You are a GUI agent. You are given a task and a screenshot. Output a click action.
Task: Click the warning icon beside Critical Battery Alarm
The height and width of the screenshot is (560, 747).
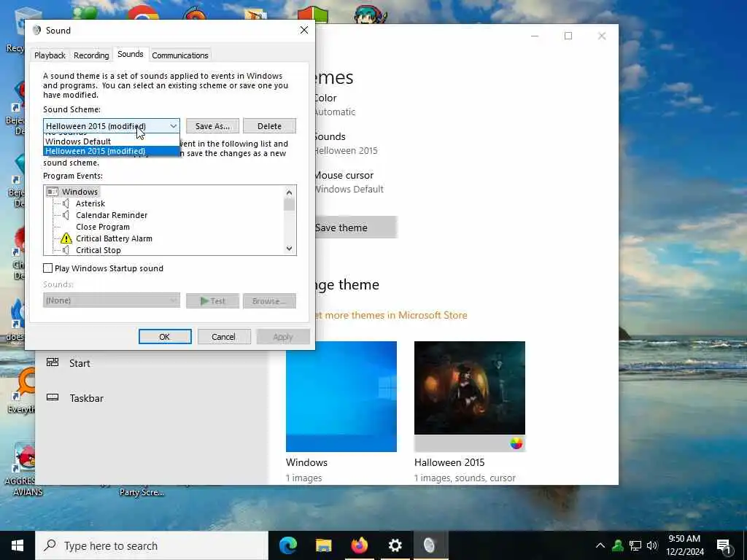[66, 238]
